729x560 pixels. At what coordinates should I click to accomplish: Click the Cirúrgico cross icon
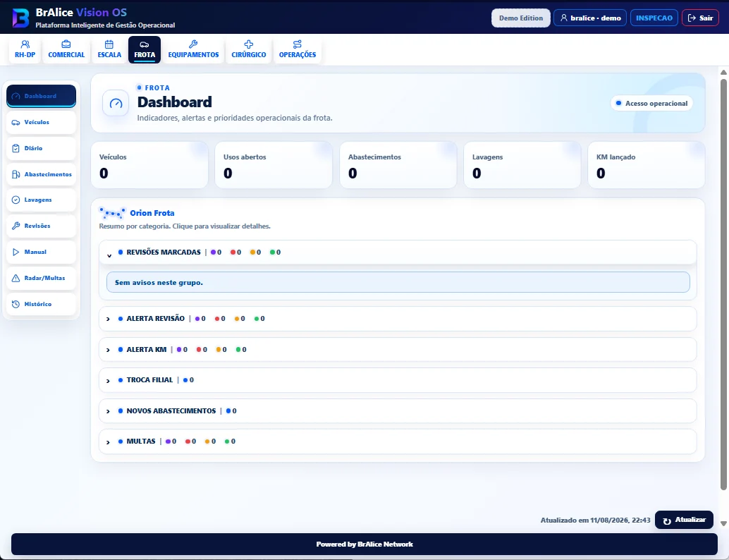click(249, 44)
